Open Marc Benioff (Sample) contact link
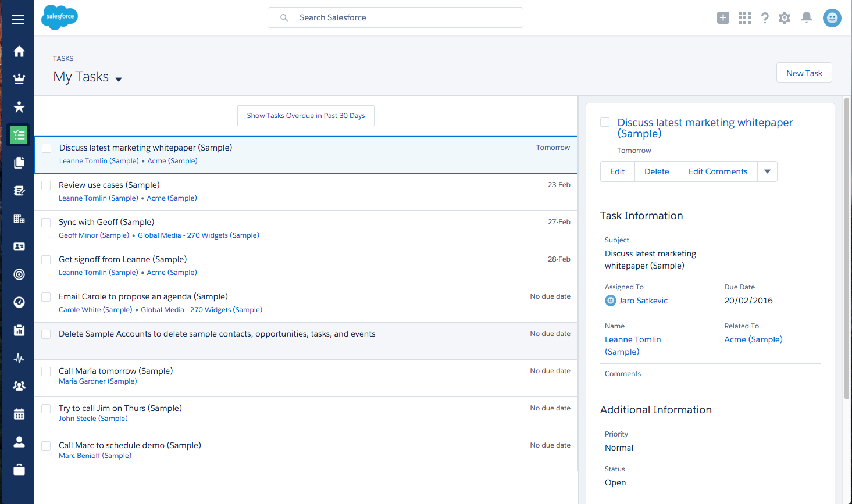852x504 pixels. click(x=95, y=456)
